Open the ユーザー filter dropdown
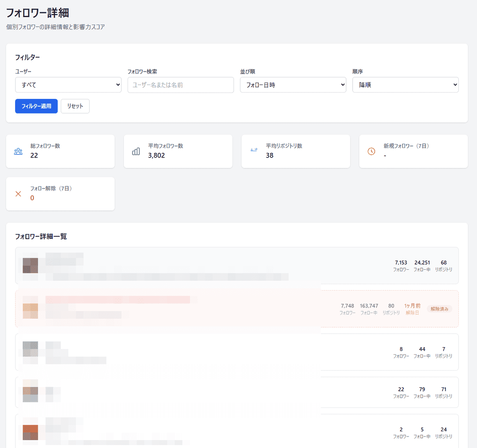 pos(68,85)
